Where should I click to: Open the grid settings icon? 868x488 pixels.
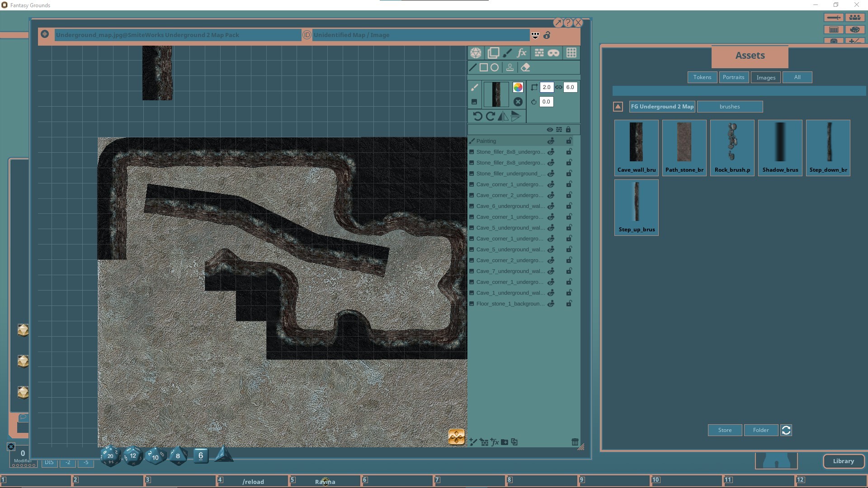point(571,53)
